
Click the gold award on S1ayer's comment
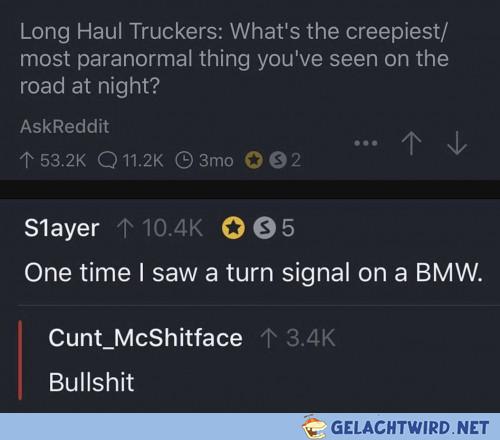point(233,228)
